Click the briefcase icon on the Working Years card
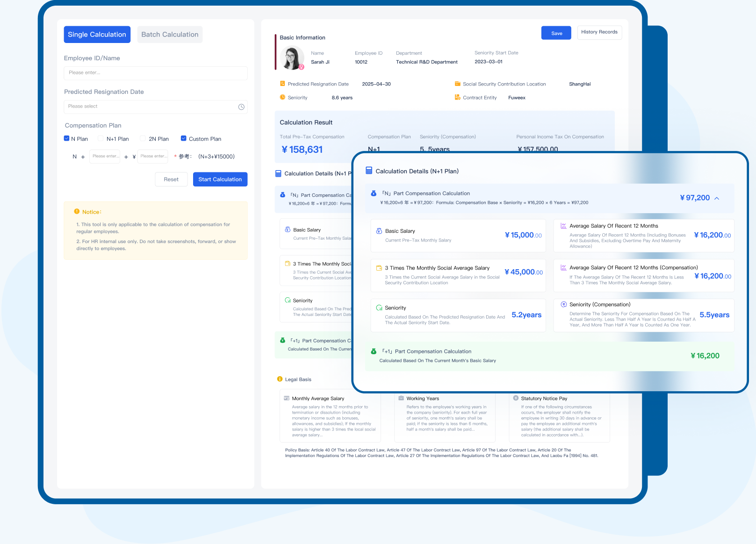Screen dimensions: 756x544 point(401,398)
